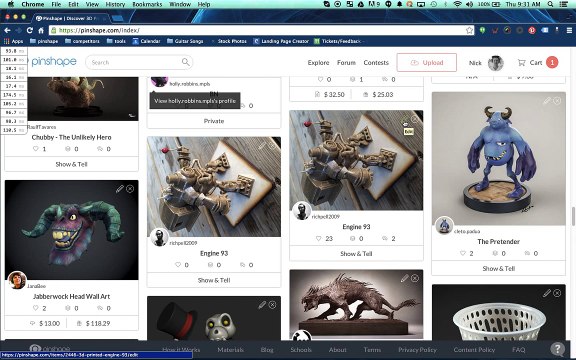Open the Privacy Policy footer link
This screenshot has width=576, height=360.
pyautogui.click(x=417, y=350)
